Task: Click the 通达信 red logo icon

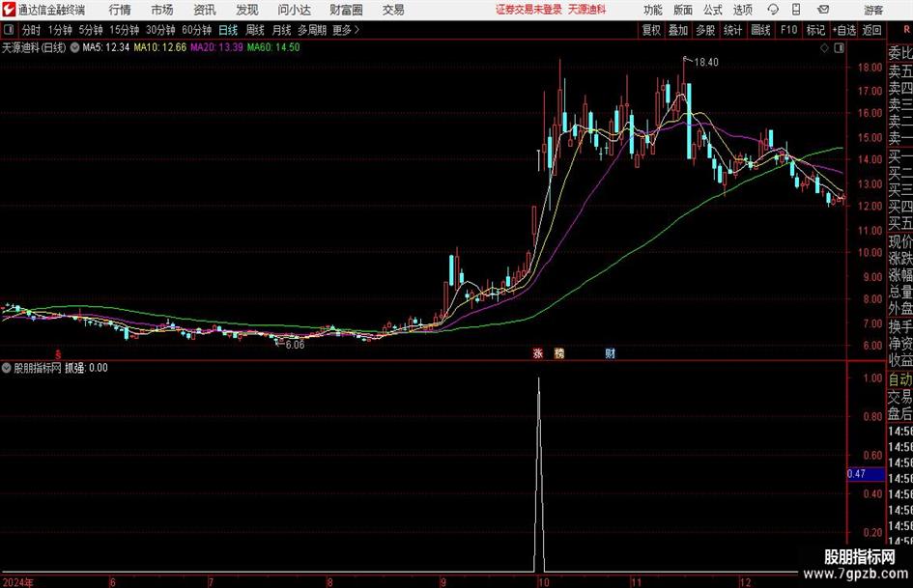Action: click(8, 10)
